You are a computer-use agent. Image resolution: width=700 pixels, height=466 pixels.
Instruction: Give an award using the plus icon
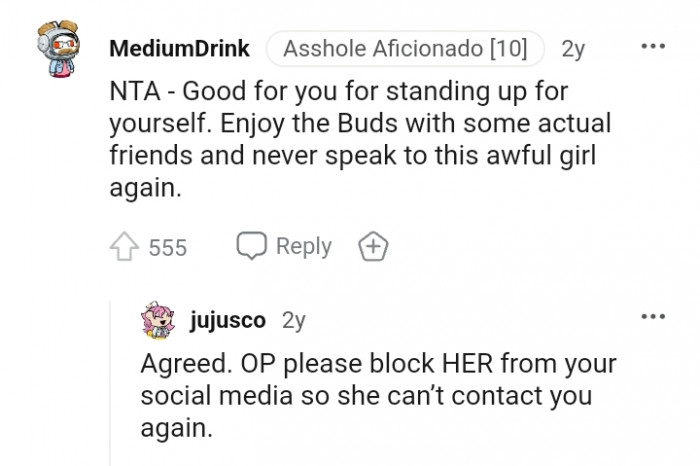click(373, 246)
